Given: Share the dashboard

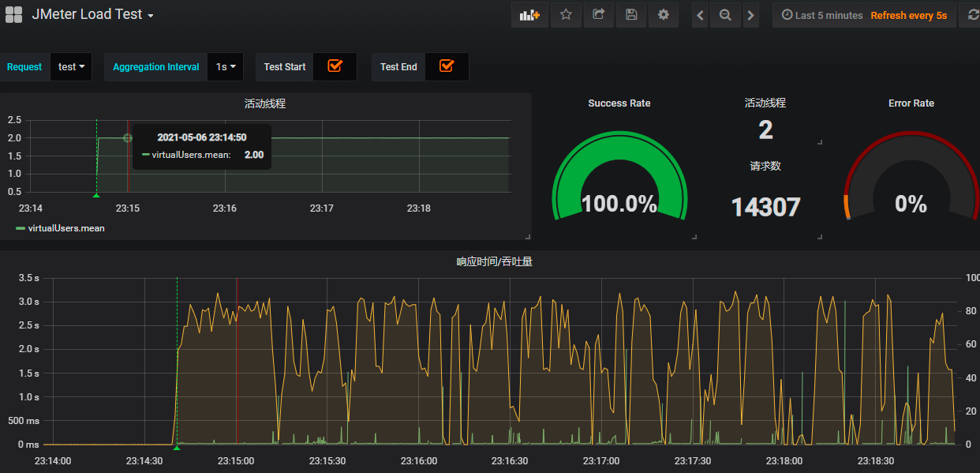Looking at the screenshot, I should coord(598,15).
